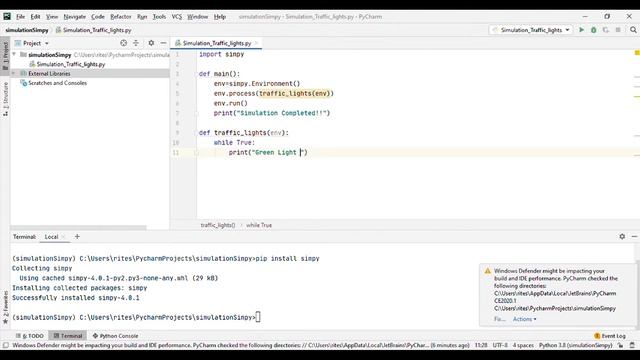Open the Tools menu

[159, 17]
